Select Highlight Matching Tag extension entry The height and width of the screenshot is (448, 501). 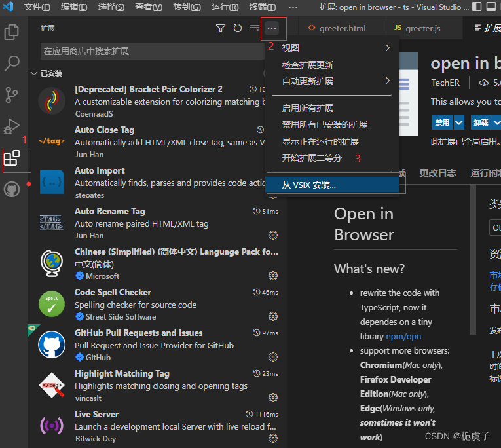tap(157, 386)
